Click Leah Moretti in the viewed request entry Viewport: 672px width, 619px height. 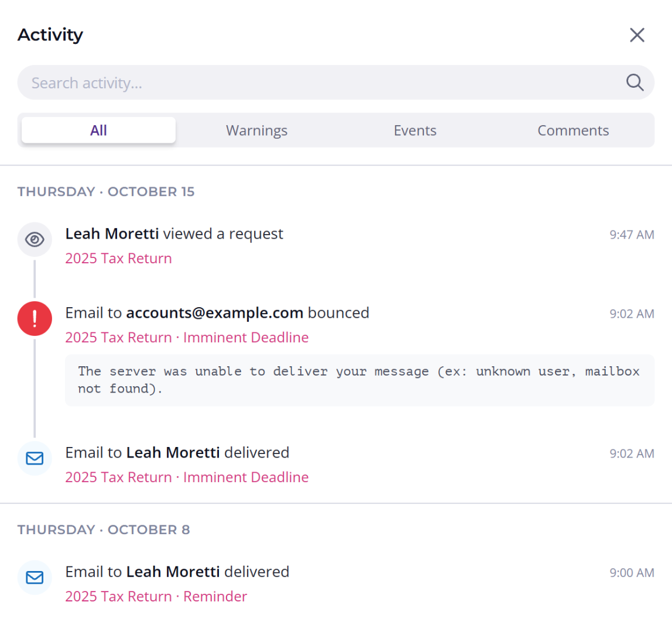pos(112,234)
